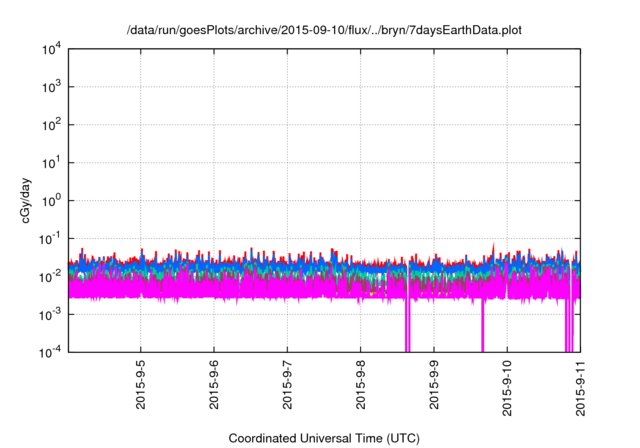The image size is (640, 448).
Task: Click the 10^2 y-axis tick label
Action: [x=51, y=125]
